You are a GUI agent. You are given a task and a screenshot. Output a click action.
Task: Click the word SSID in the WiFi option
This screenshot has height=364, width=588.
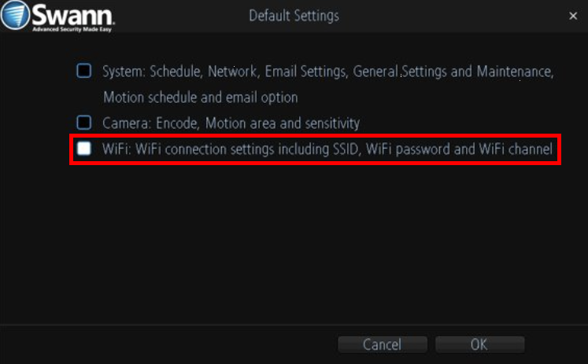point(344,149)
